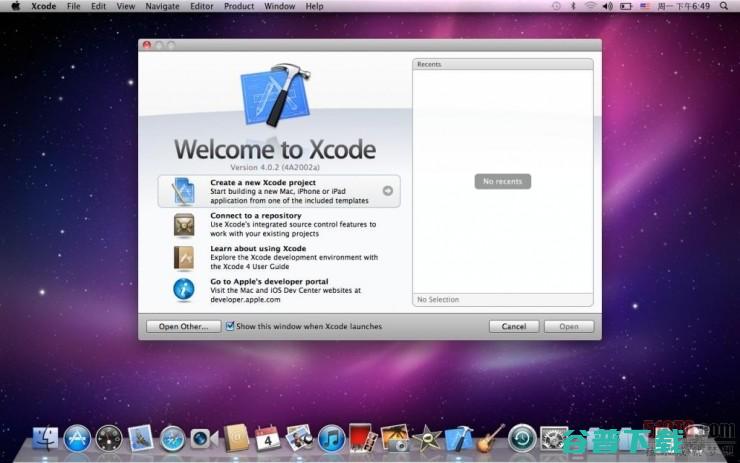740x463 pixels.
Task: Click the user guide book icon
Action: 184,258
